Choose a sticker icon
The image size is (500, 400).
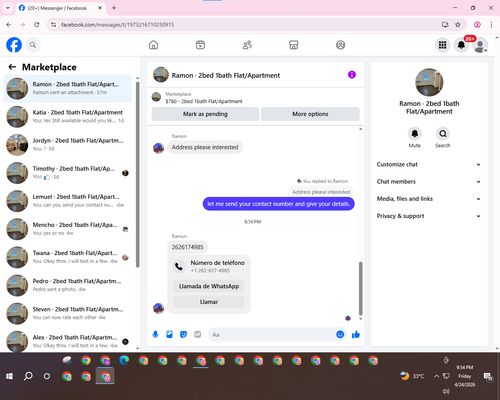183,334
